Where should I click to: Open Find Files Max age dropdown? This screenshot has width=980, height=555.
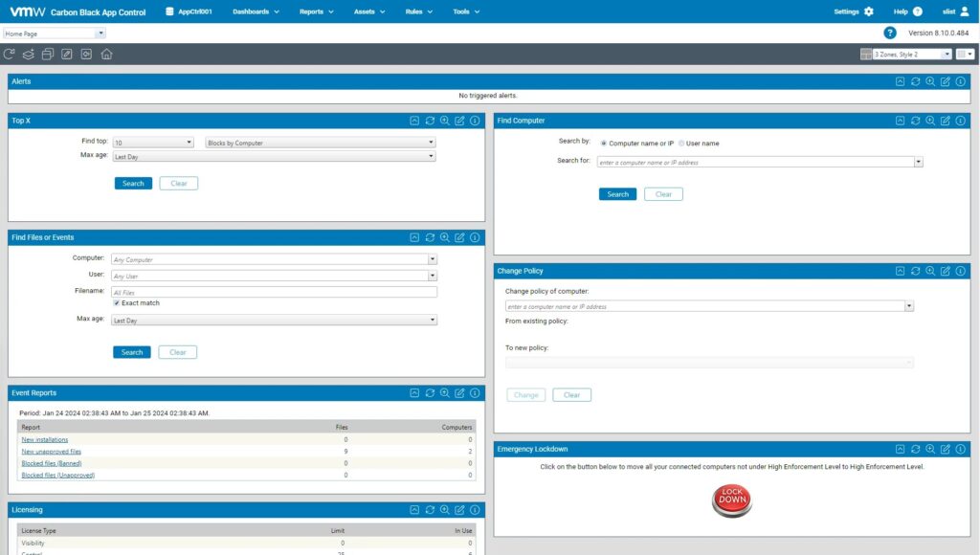pos(274,320)
